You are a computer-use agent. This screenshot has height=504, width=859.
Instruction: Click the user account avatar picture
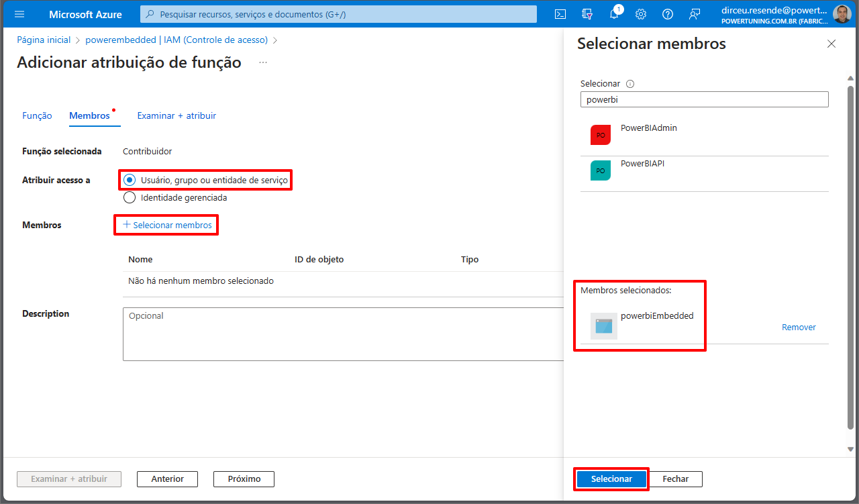coord(842,14)
